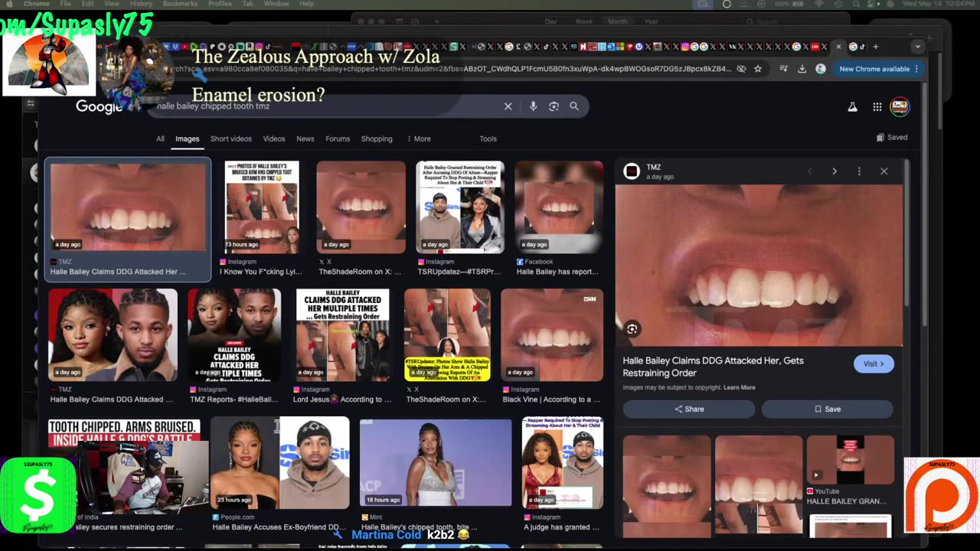
Task: Open 'TheShadeRoom on X' teeth thumbnail in first row
Action: (x=361, y=207)
